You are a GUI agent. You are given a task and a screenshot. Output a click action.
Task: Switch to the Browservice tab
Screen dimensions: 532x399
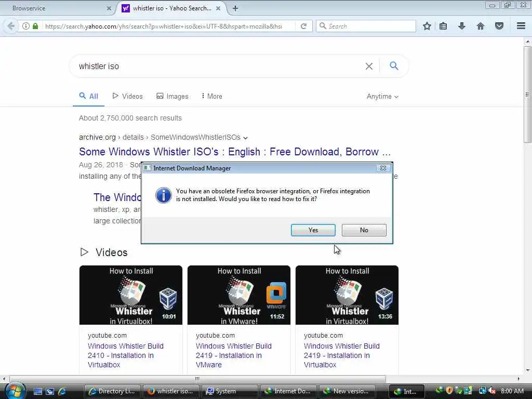(x=58, y=8)
